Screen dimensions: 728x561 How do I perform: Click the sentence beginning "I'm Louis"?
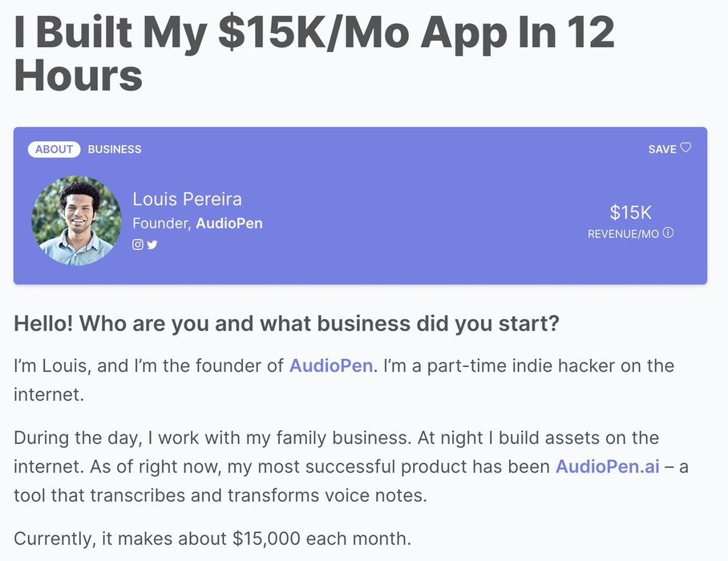pos(344,380)
